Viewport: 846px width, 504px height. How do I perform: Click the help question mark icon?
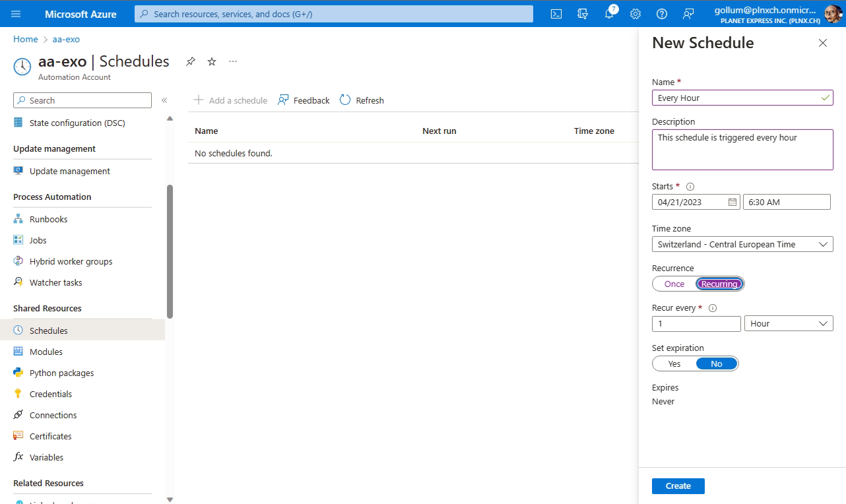662,14
